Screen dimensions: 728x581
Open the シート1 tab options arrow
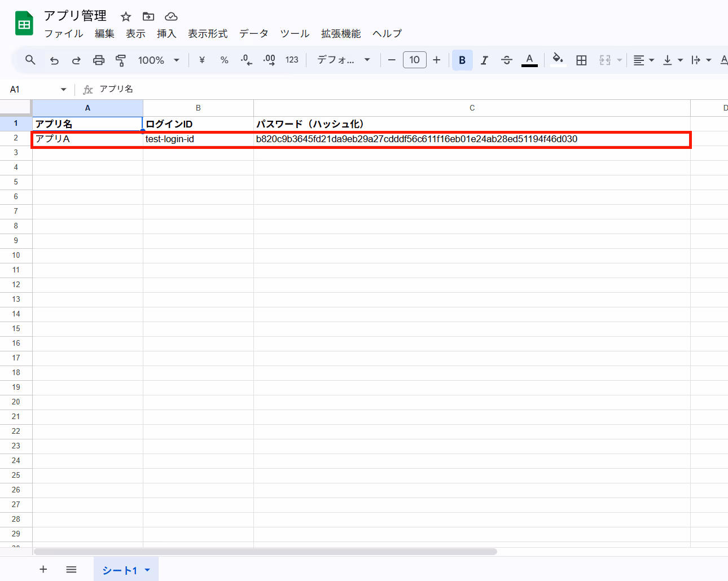coord(147,570)
